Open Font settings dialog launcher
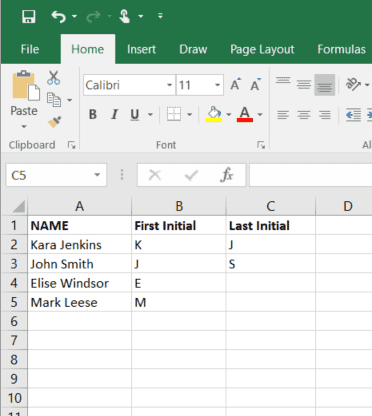This screenshot has width=372, height=416. pos(261,145)
